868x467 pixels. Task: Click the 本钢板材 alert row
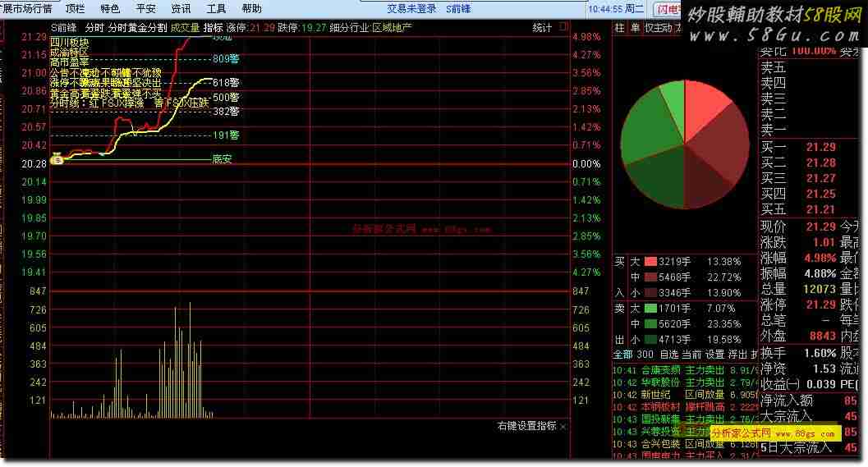[685, 407]
